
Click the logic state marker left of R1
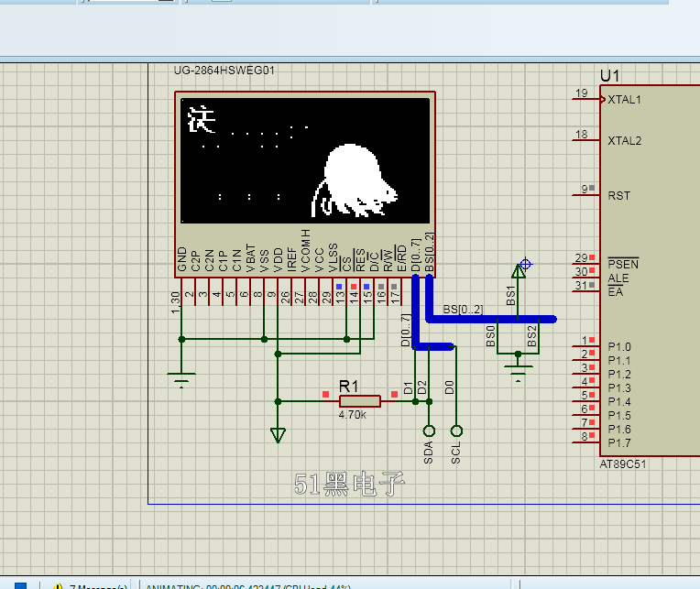325,394
